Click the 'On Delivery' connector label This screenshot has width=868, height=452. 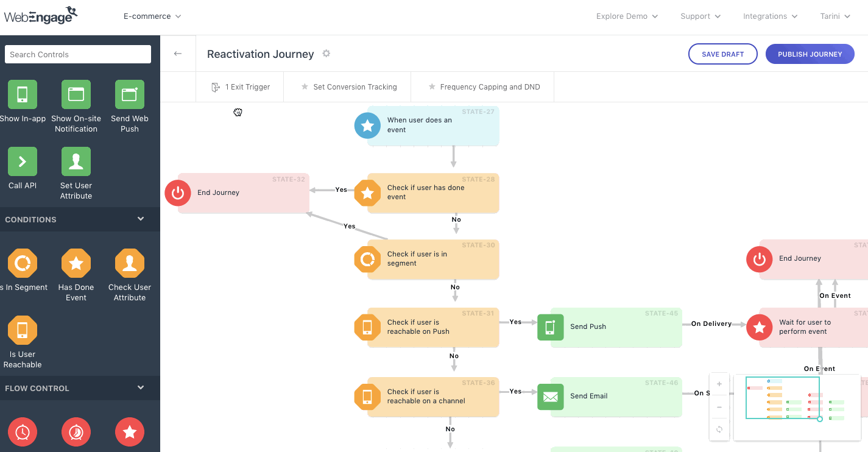pyautogui.click(x=711, y=324)
